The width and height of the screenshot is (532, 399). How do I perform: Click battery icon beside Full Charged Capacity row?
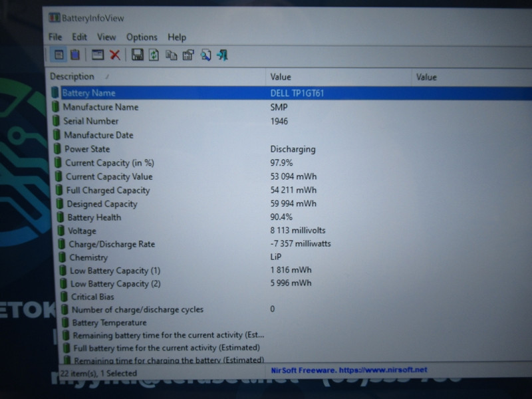[59, 190]
